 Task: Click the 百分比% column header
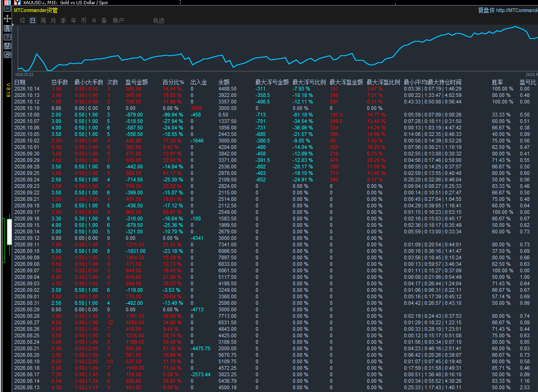[173, 82]
